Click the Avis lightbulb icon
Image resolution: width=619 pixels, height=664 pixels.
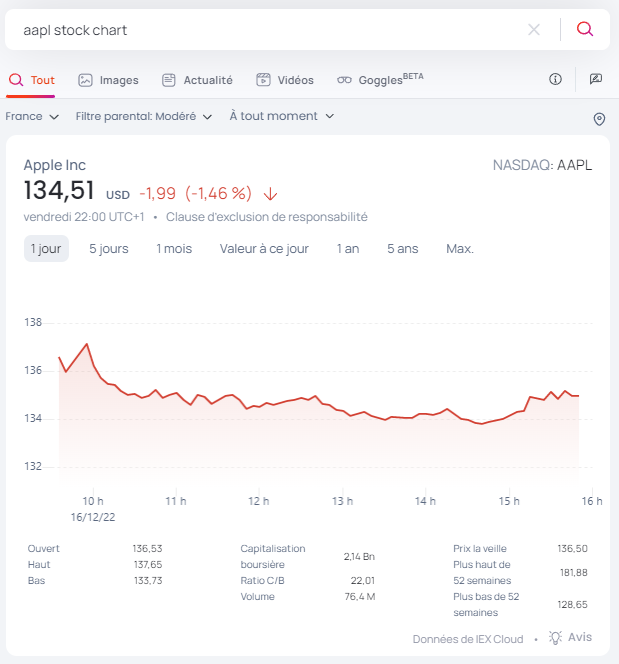pos(555,637)
